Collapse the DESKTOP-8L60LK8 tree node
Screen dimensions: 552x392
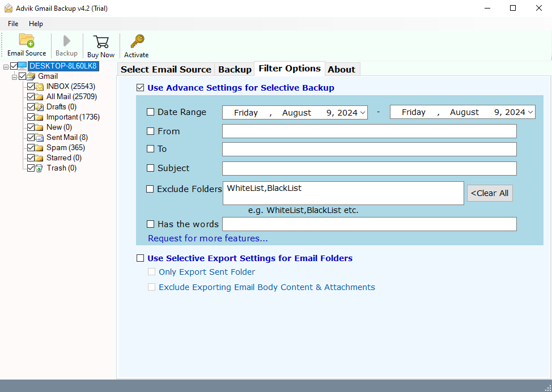(6, 66)
